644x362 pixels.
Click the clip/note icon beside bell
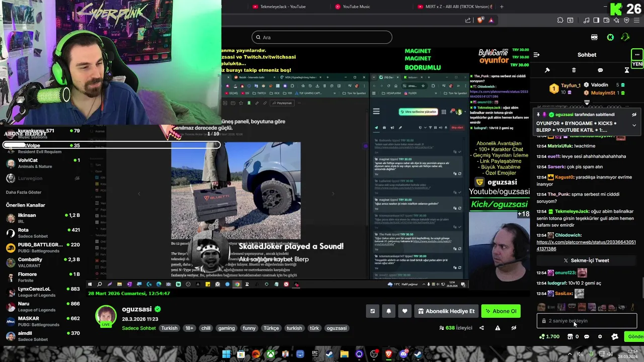click(x=372, y=311)
